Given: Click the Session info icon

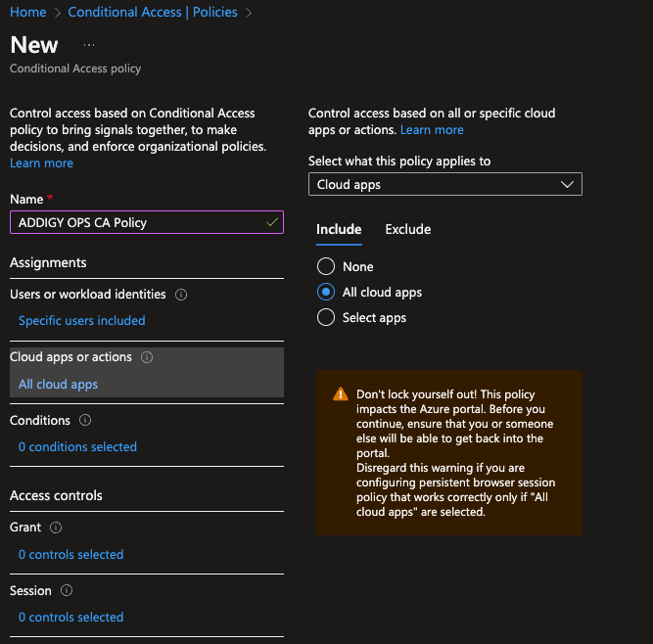Looking at the screenshot, I should coord(67,590).
